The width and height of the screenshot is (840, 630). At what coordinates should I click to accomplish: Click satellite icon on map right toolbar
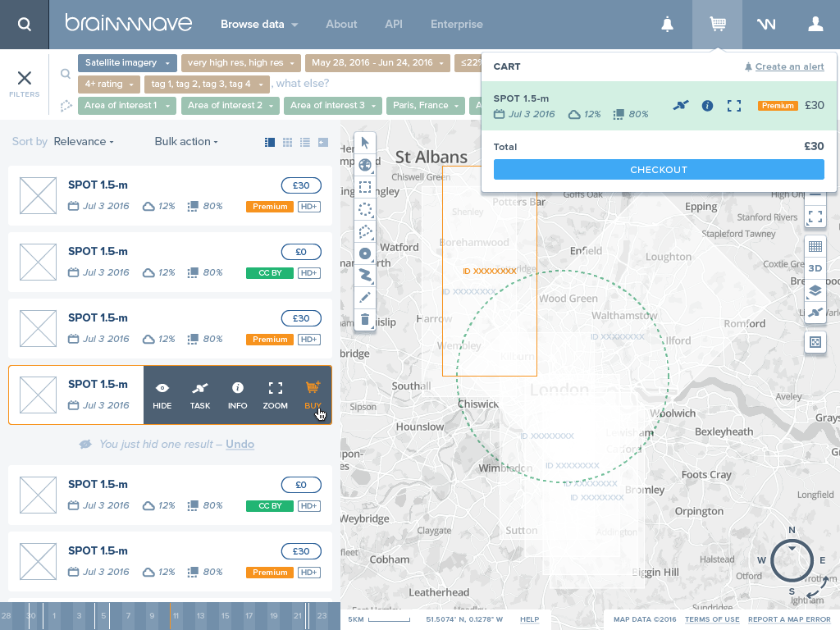(x=815, y=313)
